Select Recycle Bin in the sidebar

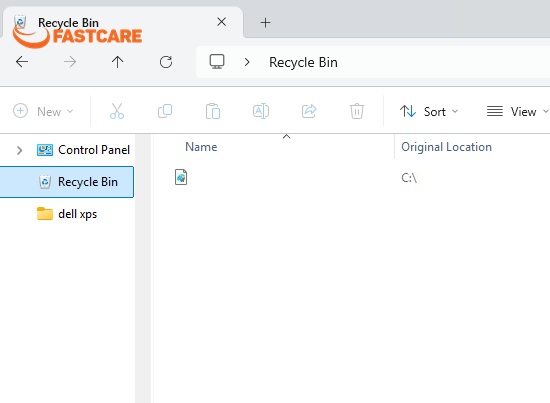[x=67, y=182]
